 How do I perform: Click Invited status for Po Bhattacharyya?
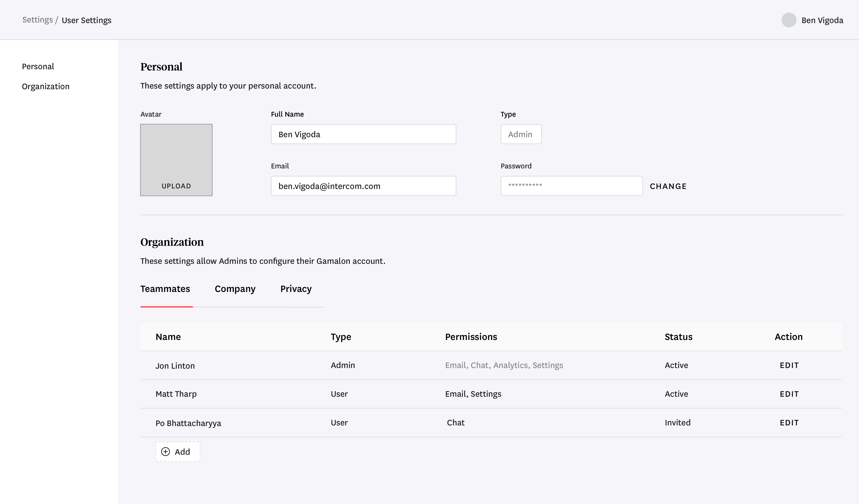click(x=677, y=423)
